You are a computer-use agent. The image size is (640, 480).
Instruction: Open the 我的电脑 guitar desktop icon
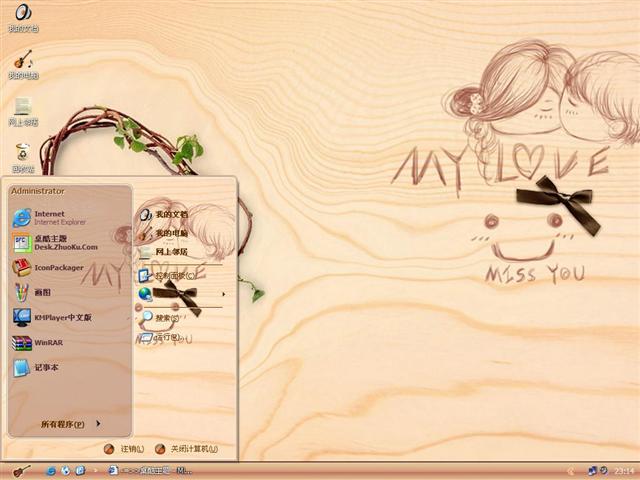coord(23,64)
